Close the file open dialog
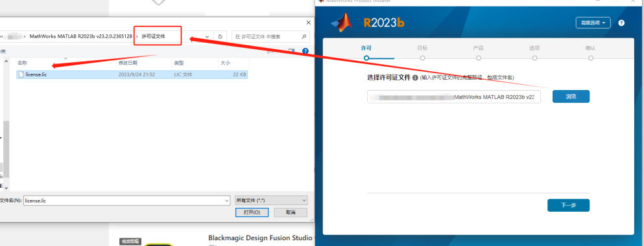 click(309, 23)
